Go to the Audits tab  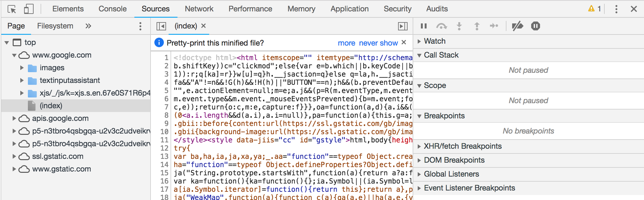coord(437,9)
